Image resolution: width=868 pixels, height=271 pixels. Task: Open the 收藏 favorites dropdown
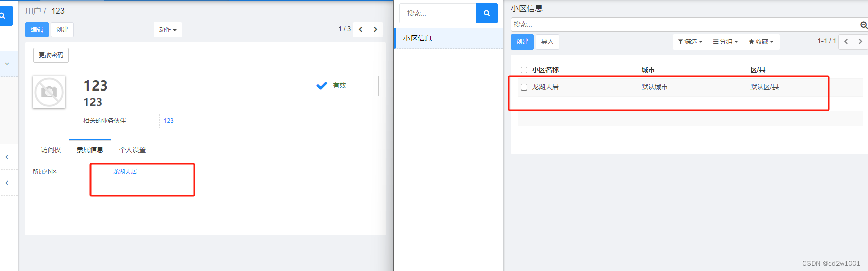[x=761, y=42]
